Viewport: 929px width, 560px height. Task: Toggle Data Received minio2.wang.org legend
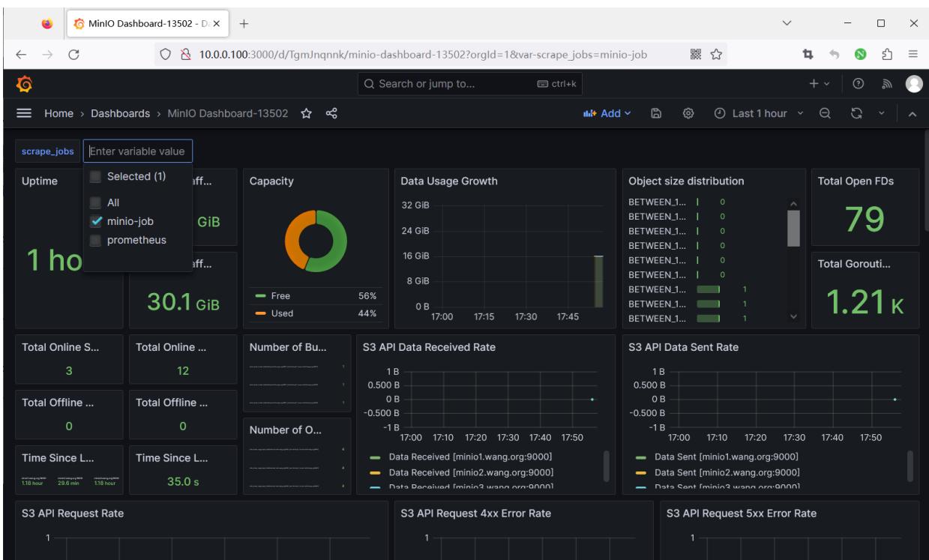[x=471, y=472]
